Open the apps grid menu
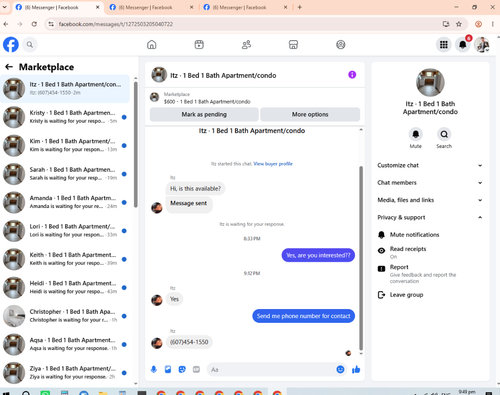 pyautogui.click(x=444, y=44)
